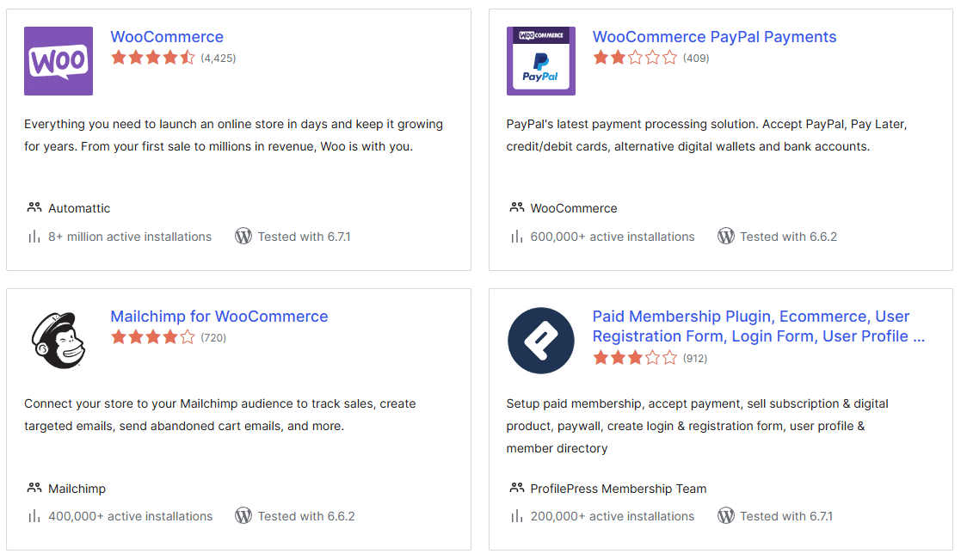Click the Automattic author name
The image size is (967, 560).
[79, 208]
